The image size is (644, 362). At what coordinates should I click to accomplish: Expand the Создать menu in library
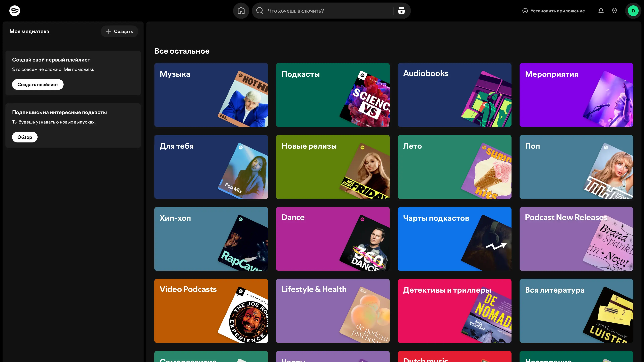[119, 32]
